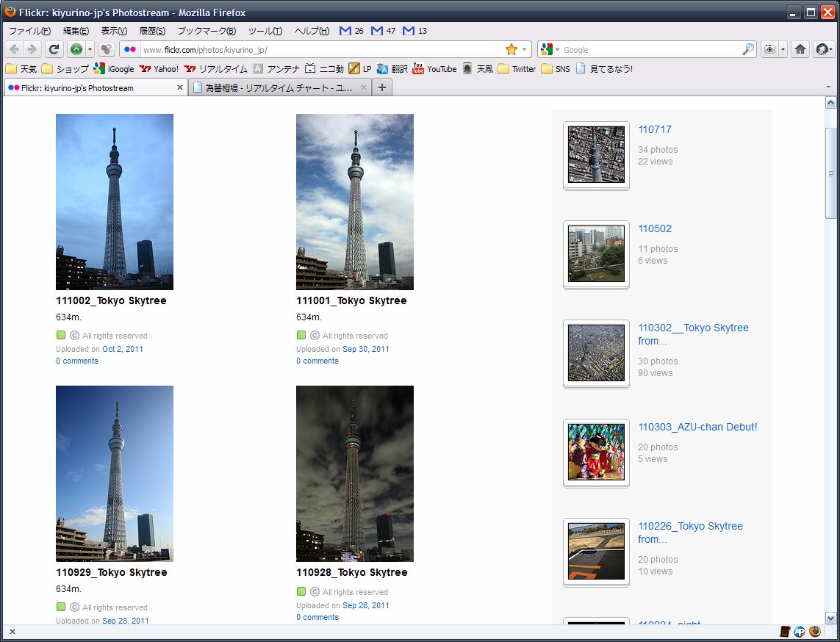Screen dimensions: 840x642
Task: Open Gmail notifier showing 26
Action: (351, 31)
